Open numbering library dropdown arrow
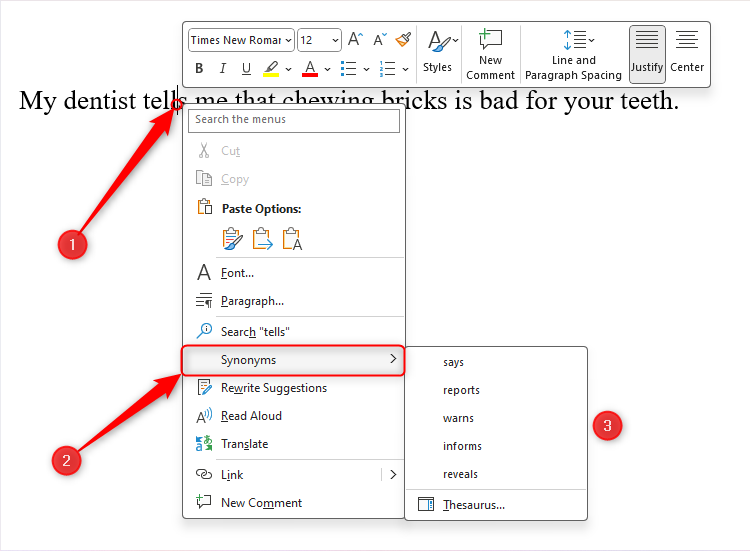This screenshot has width=750, height=551. tap(405, 69)
